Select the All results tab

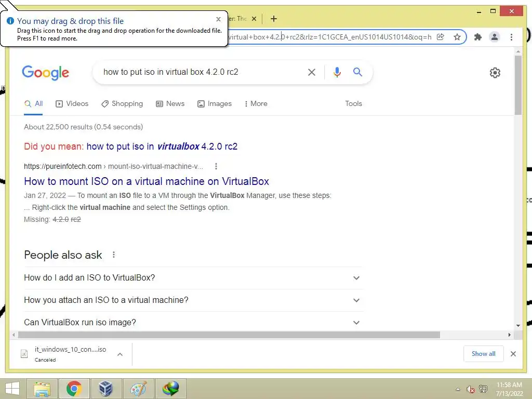tap(33, 104)
